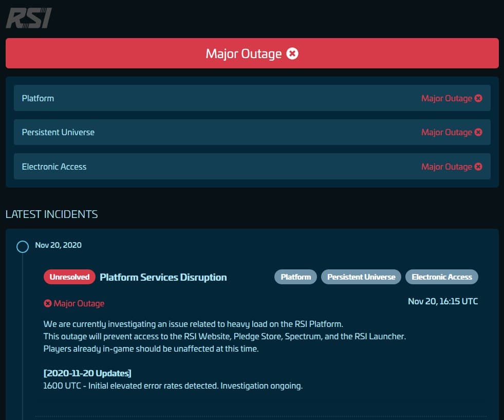Click the line 'We are currently investigating an issue'
This screenshot has height=420, width=504.
click(x=193, y=324)
